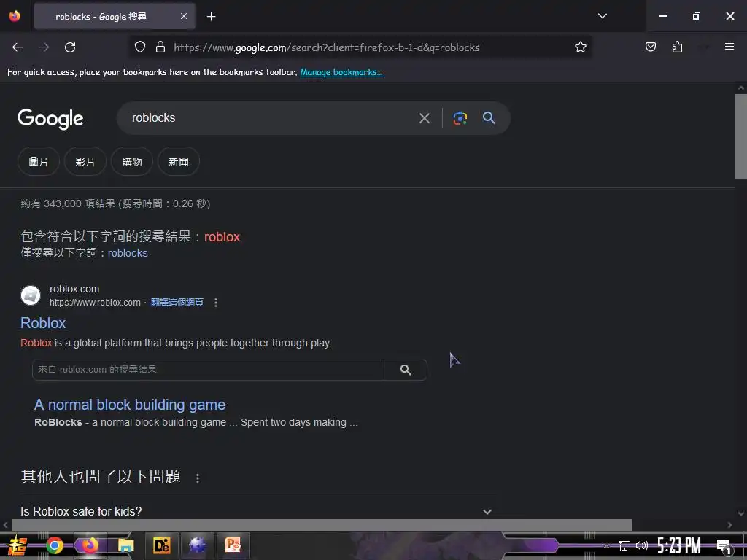The height and width of the screenshot is (560, 747).
Task: Open Manage bookmarks link
Action: click(341, 72)
